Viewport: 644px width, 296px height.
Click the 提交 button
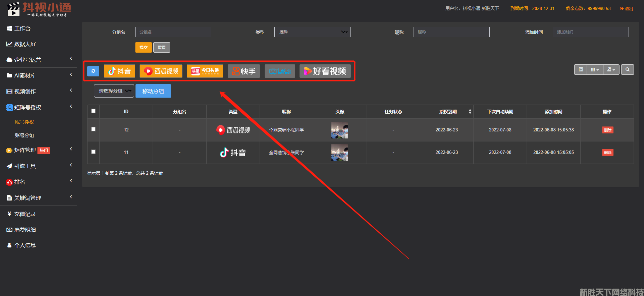pos(144,48)
